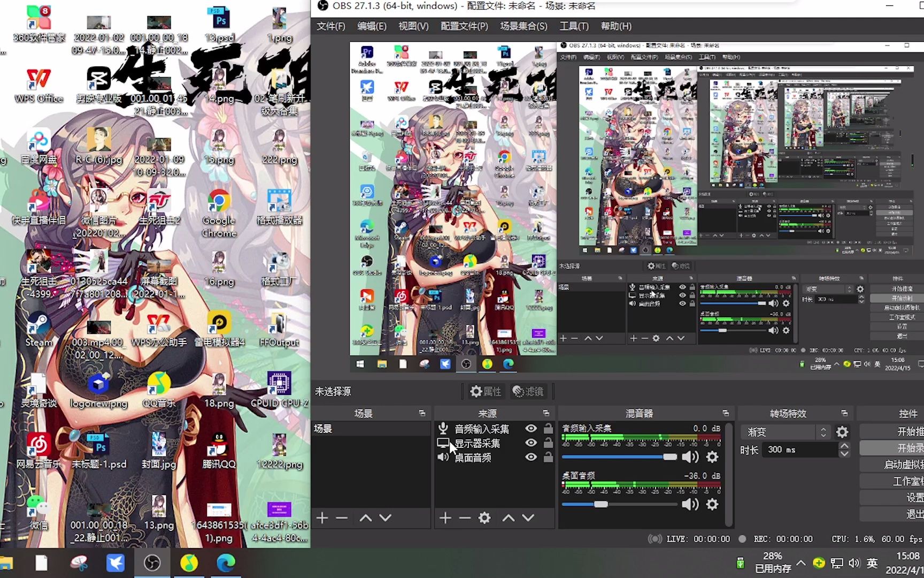
Task: Toggle visibility of 桌面音频 source
Action: [x=530, y=457]
